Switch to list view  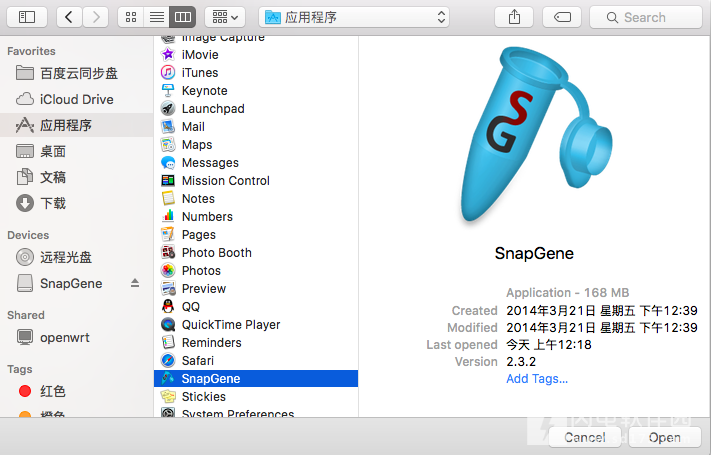coord(156,17)
